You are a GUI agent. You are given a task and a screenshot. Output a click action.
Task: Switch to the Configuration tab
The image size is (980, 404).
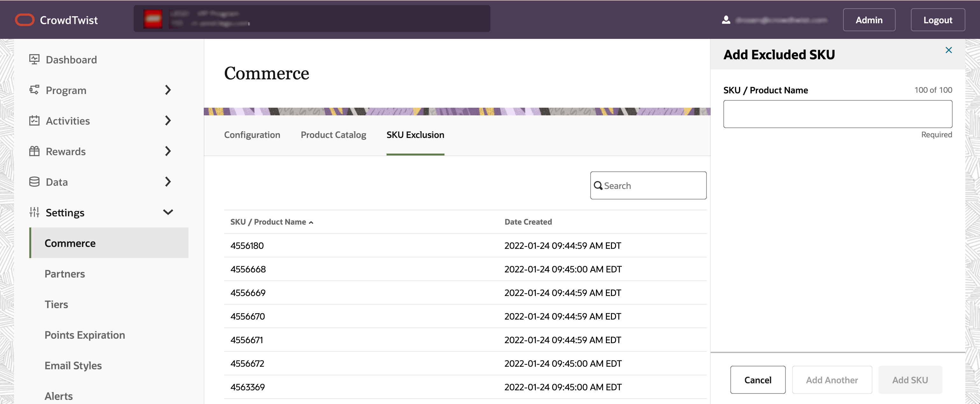tap(252, 135)
